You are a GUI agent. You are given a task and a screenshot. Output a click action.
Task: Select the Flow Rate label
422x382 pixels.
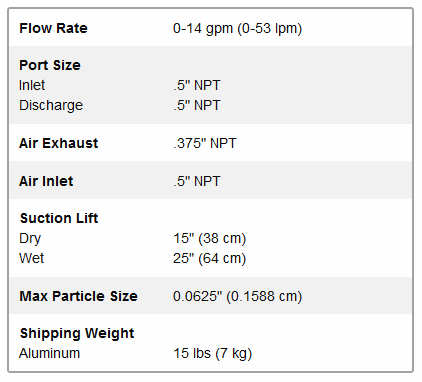point(53,28)
